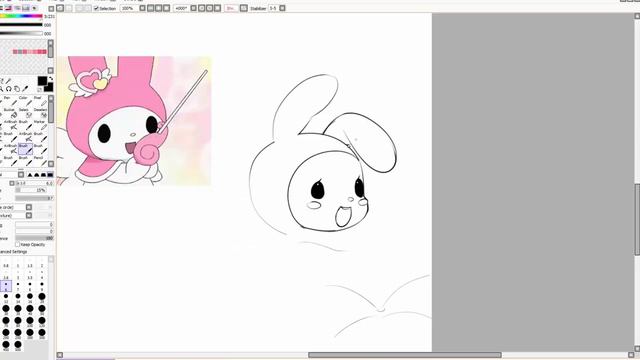
Task: Click the Stabilizer value box
Action: point(273,8)
